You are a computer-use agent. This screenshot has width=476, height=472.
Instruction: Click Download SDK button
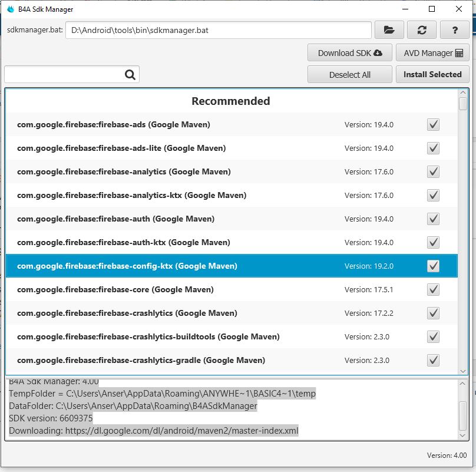click(x=350, y=53)
